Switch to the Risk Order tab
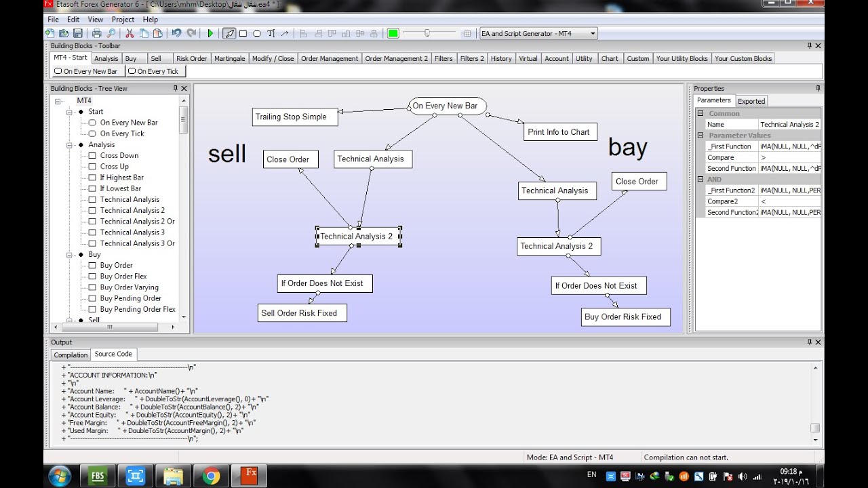The image size is (868, 488). click(191, 58)
